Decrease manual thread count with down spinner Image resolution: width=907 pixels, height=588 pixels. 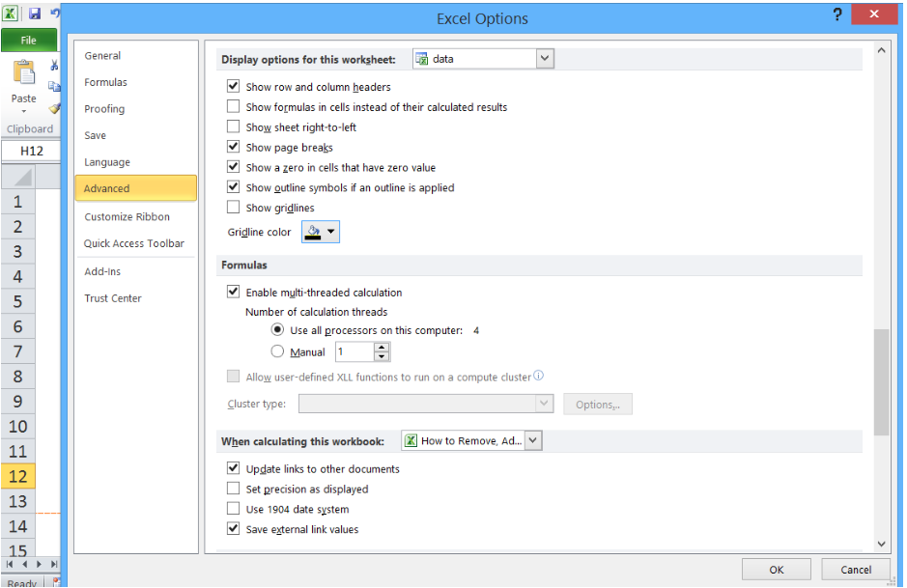[382, 356]
